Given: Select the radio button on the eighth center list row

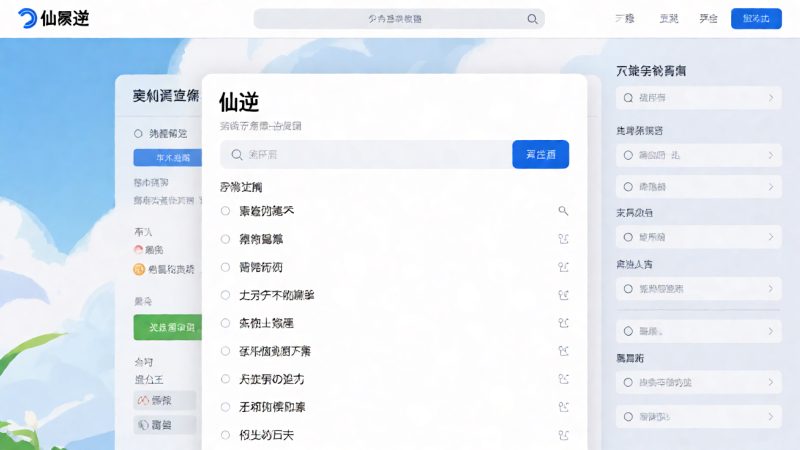Looking at the screenshot, I should point(225,407).
